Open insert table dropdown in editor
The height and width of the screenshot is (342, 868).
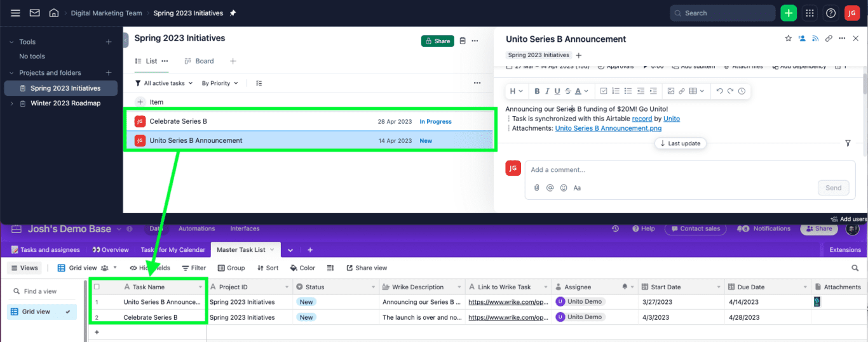point(696,91)
